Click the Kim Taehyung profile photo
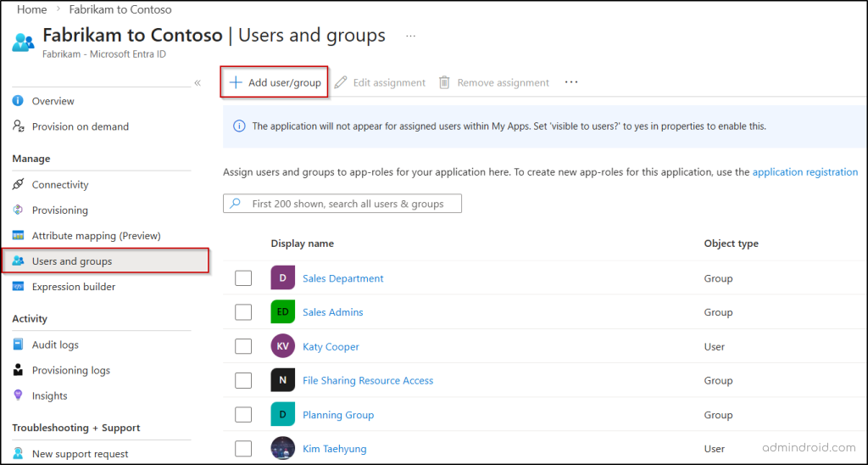Viewport: 868px width, 465px height. [x=282, y=448]
